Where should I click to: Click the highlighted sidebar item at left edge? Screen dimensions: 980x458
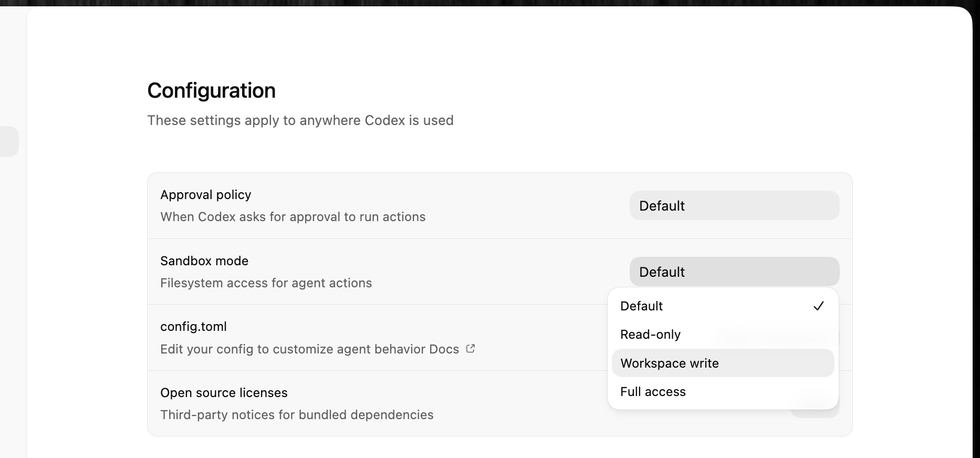tap(9, 141)
